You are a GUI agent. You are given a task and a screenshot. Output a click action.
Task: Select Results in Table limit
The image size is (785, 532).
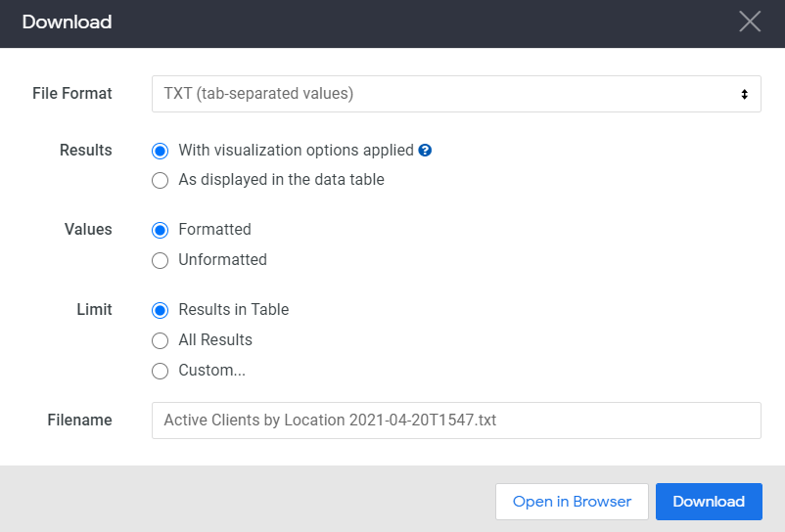161,310
